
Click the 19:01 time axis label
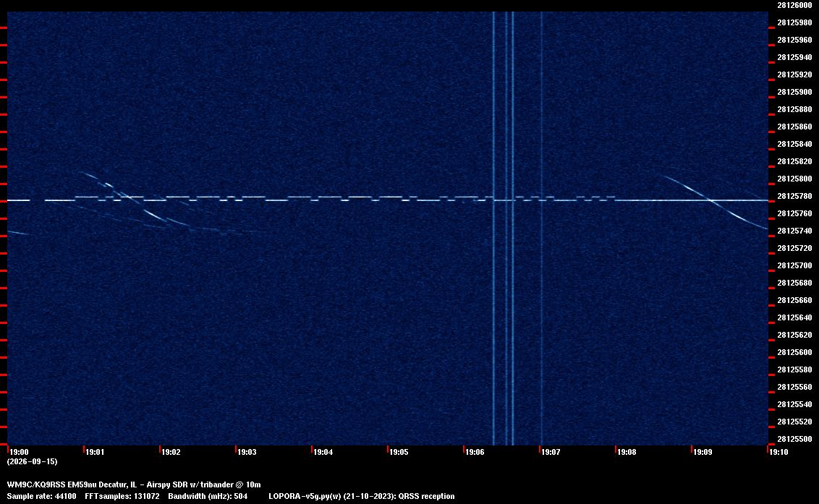click(x=95, y=452)
